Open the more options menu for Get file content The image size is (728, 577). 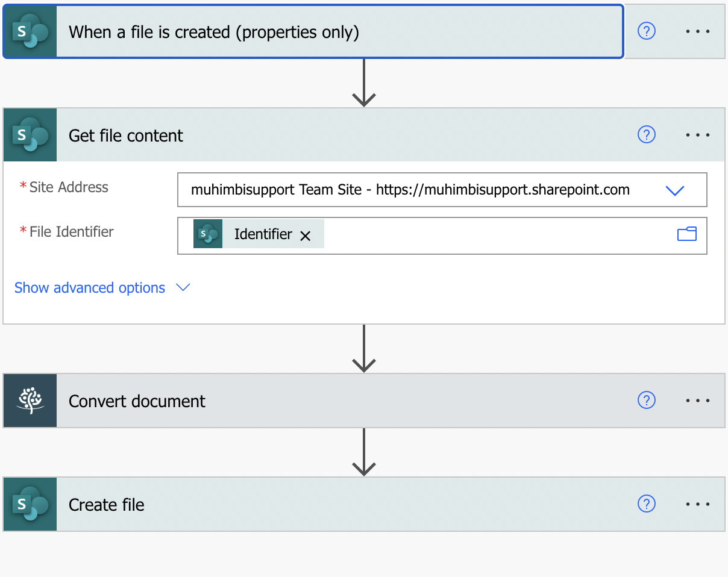[x=698, y=135]
